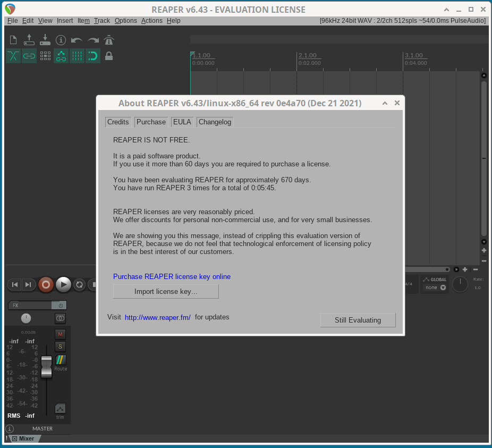Screen dimensions: 492x448
Task: Open Project Settings info icon in toolbar
Action: (61, 40)
